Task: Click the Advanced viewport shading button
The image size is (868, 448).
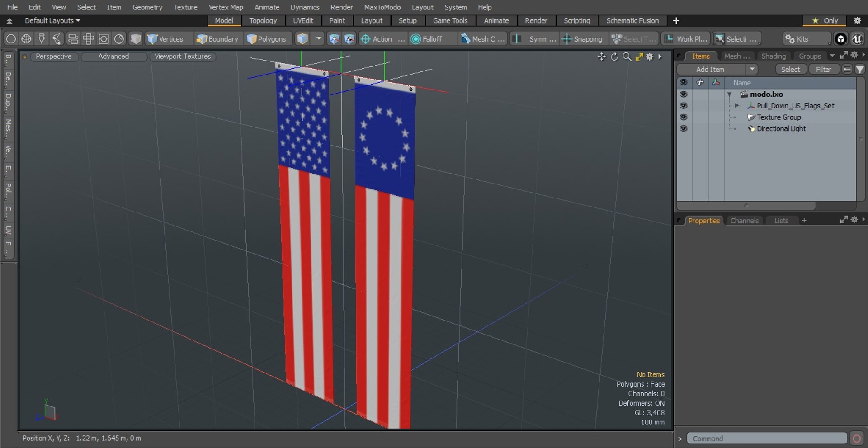Action: pos(113,56)
